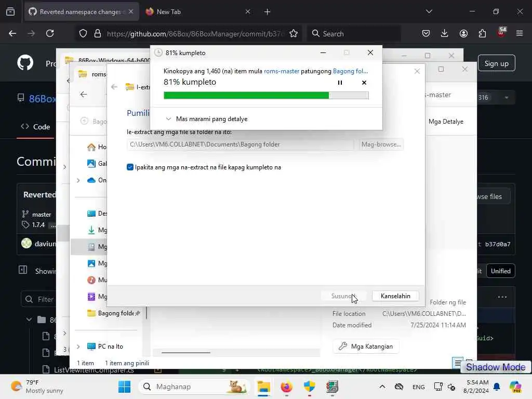Pause the file copy operation
The width and height of the screenshot is (532, 399).
click(x=340, y=83)
